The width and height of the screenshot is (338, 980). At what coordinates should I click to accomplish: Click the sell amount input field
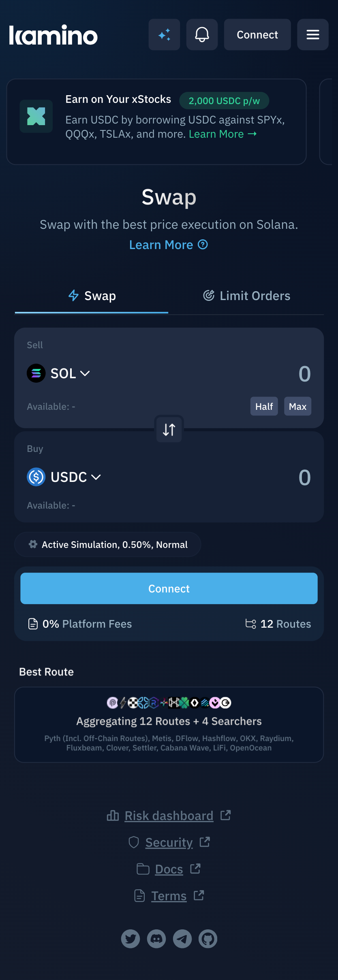coord(243,373)
